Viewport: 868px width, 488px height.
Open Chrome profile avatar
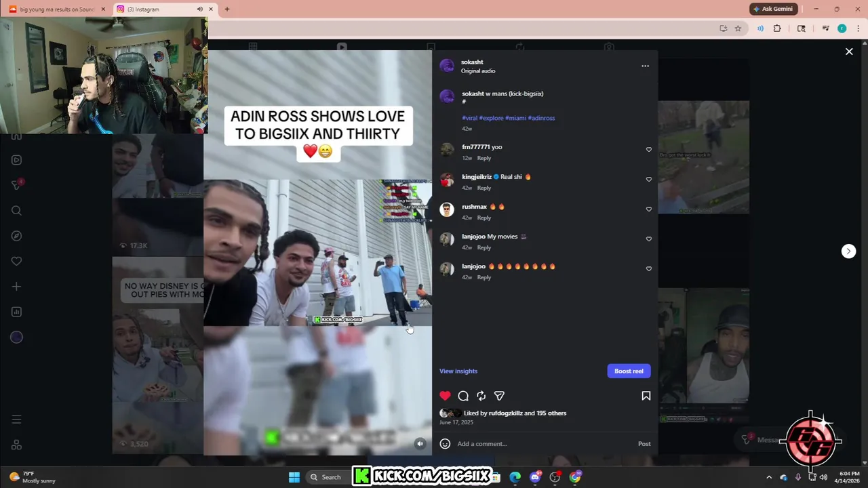[842, 28]
